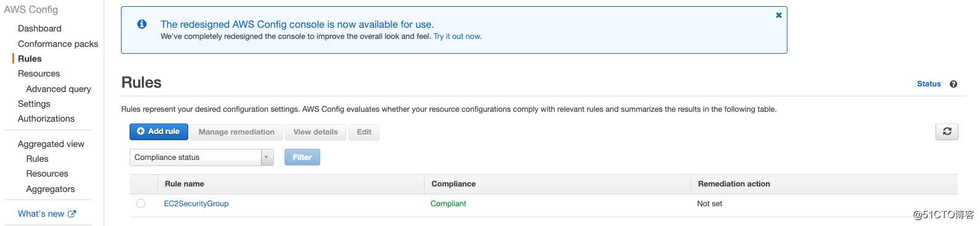This screenshot has height=226, width=980.
Task: Click the Status link
Action: click(x=929, y=84)
